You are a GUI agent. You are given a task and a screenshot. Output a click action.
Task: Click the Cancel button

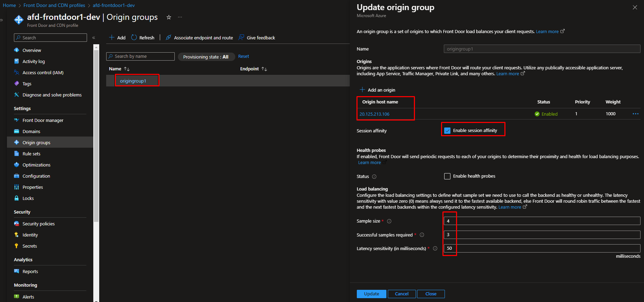point(402,294)
